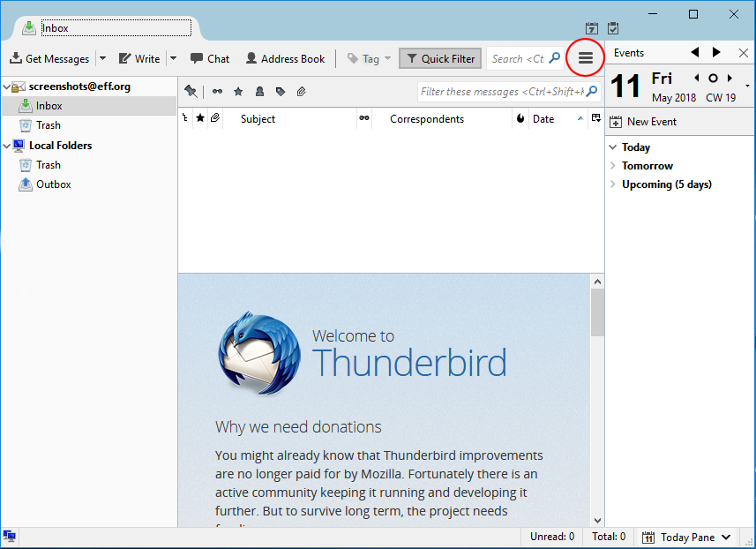Click the online status icon in status bar
The image size is (756, 549).
[9, 537]
